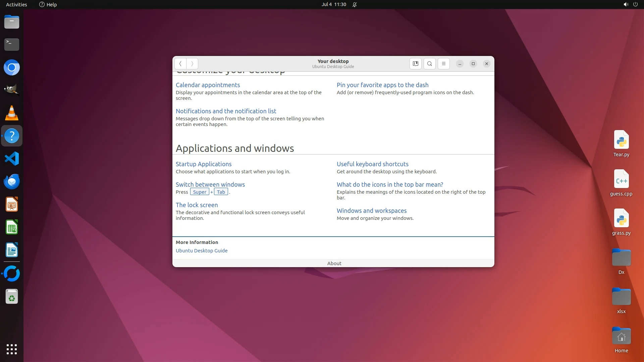Open the system volume and power menu
The width and height of the screenshot is (644, 362).
click(630, 4)
